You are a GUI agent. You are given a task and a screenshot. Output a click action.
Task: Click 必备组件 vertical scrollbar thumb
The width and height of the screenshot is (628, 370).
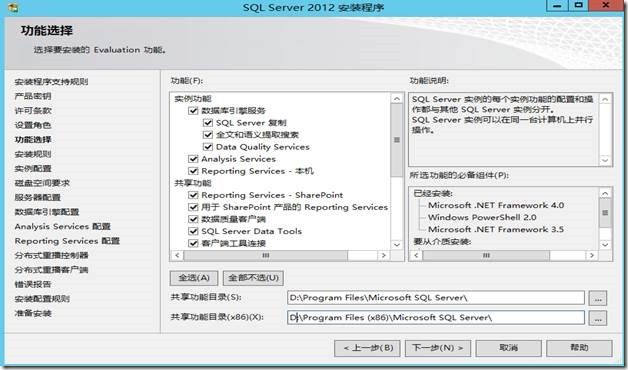click(x=605, y=213)
